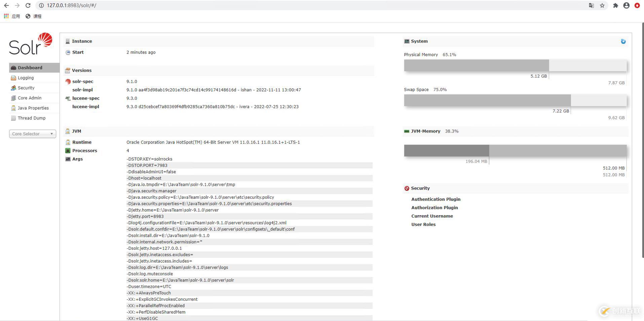Click the Versions section icon

coord(68,71)
